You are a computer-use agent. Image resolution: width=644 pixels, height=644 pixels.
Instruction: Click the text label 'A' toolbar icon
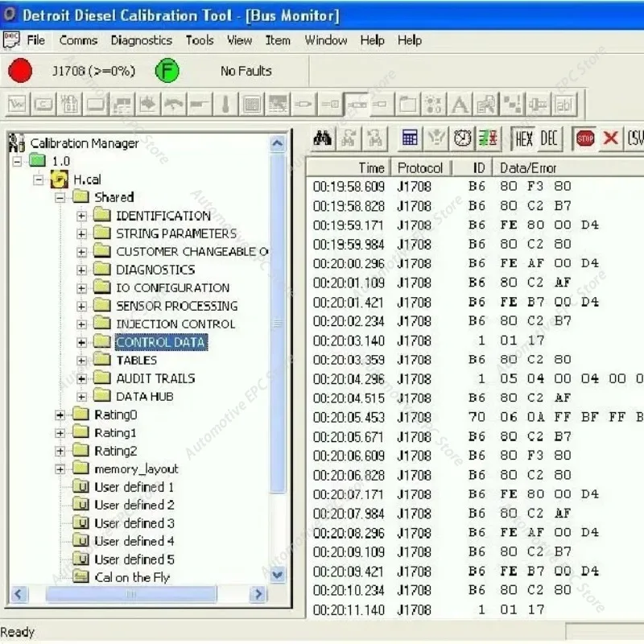(460, 104)
